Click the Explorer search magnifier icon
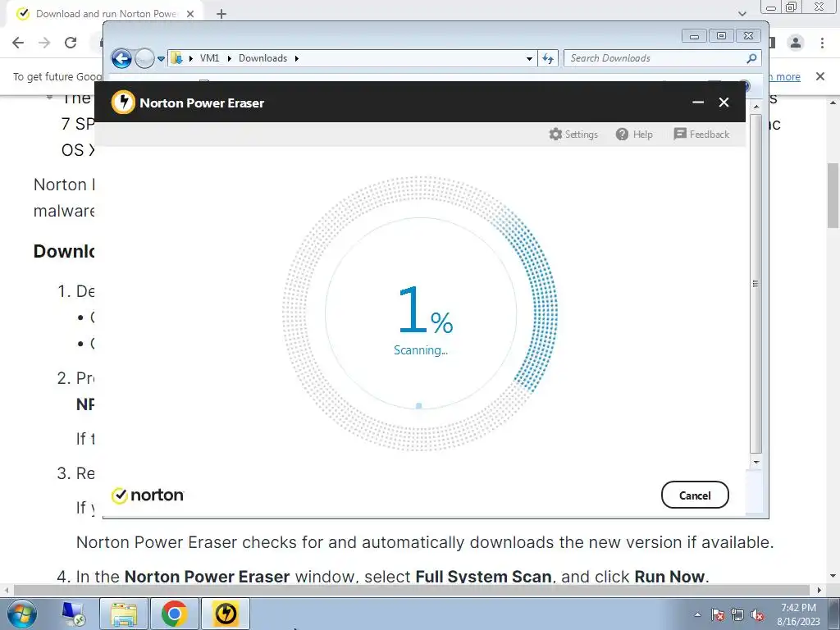 [x=751, y=58]
